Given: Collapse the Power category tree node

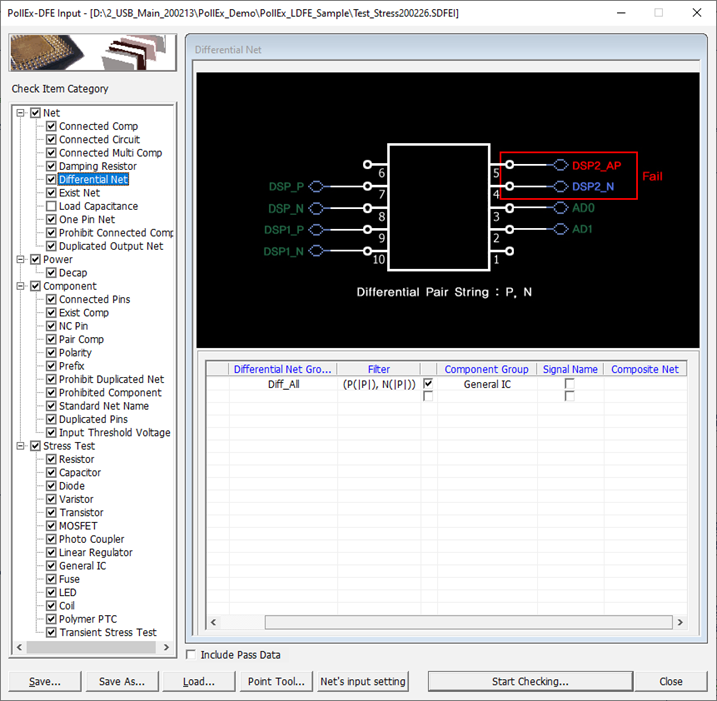Looking at the screenshot, I should pyautogui.click(x=22, y=259).
